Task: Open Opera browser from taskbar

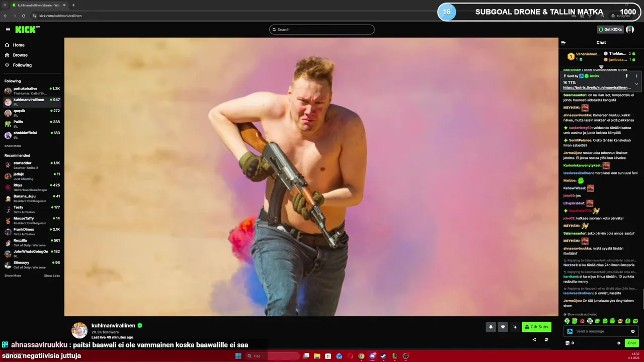Action: tap(350, 356)
